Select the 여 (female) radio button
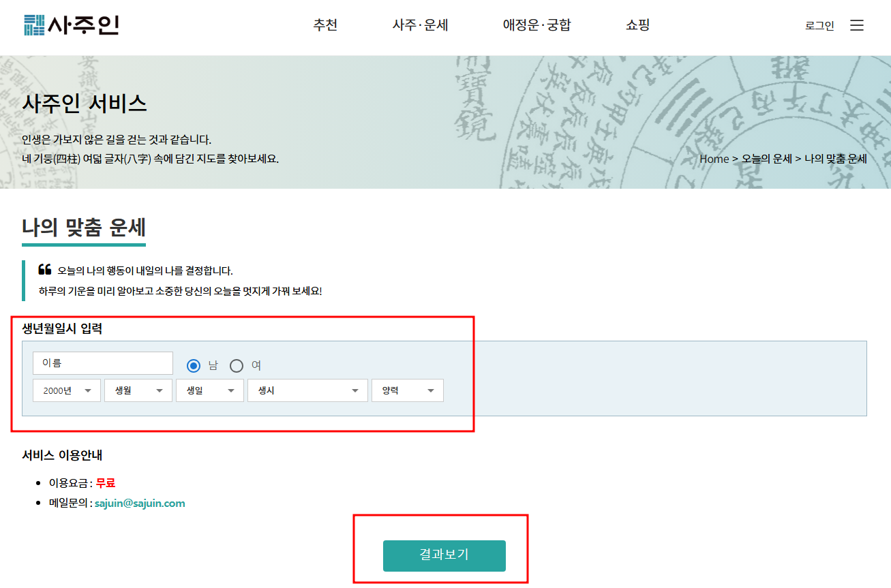Screen dimensions: 891x588 pyautogui.click(x=237, y=365)
